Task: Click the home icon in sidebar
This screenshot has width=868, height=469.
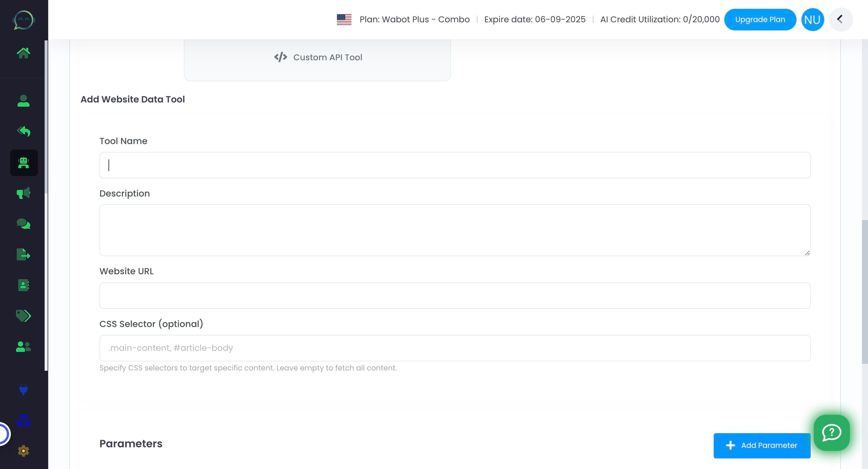Action: [23, 53]
